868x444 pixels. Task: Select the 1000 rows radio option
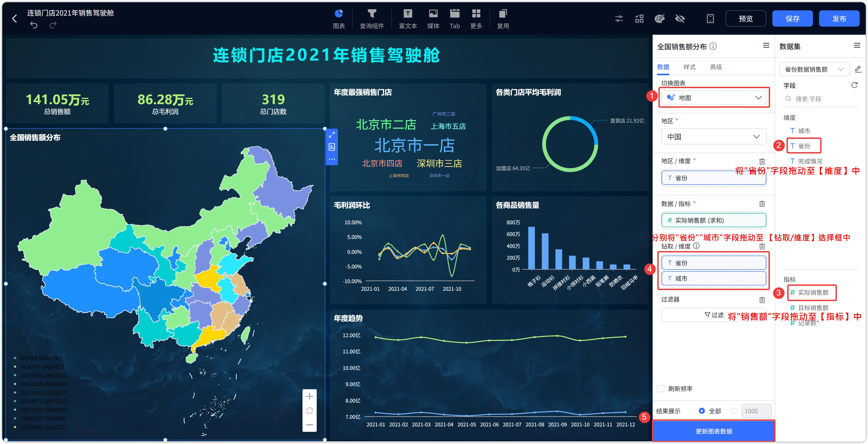tap(734, 411)
